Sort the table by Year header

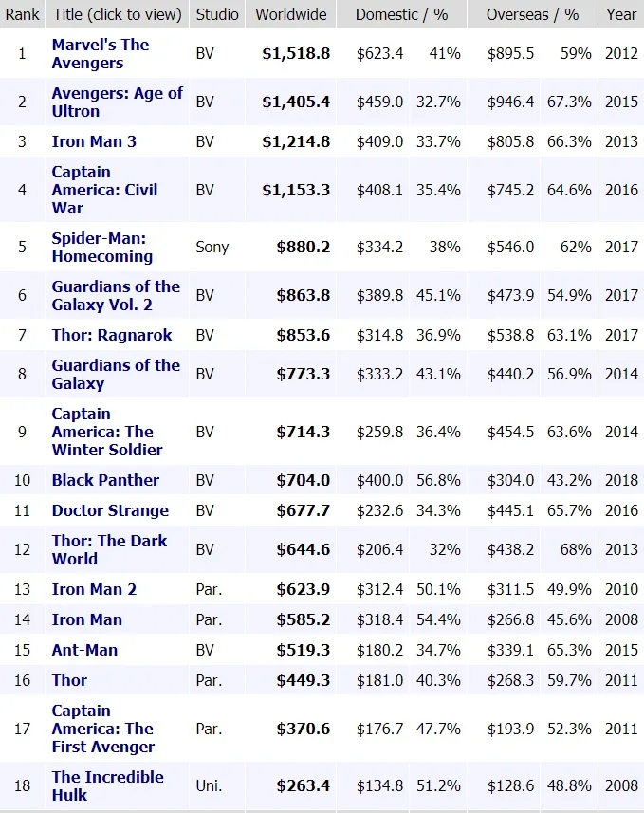621,14
